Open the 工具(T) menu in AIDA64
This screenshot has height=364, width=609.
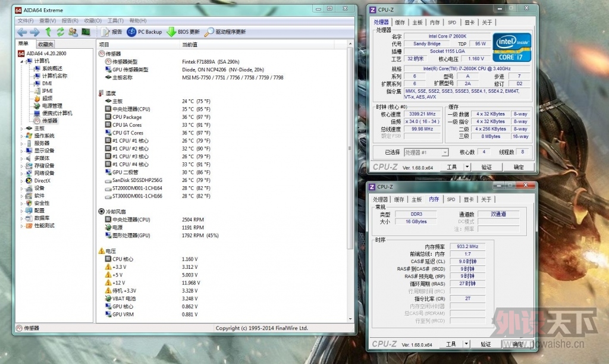pos(115,21)
